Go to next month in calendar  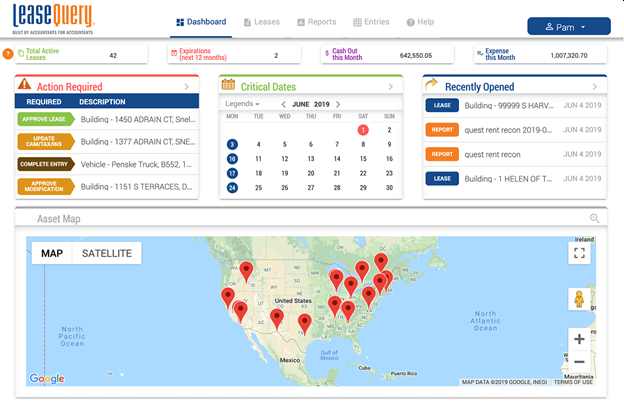click(338, 104)
